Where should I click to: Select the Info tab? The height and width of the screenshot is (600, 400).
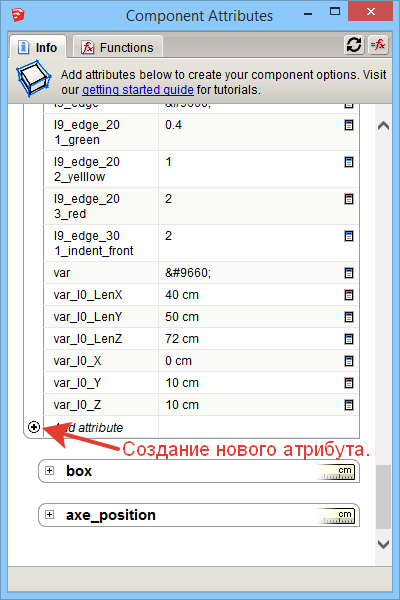coord(38,47)
